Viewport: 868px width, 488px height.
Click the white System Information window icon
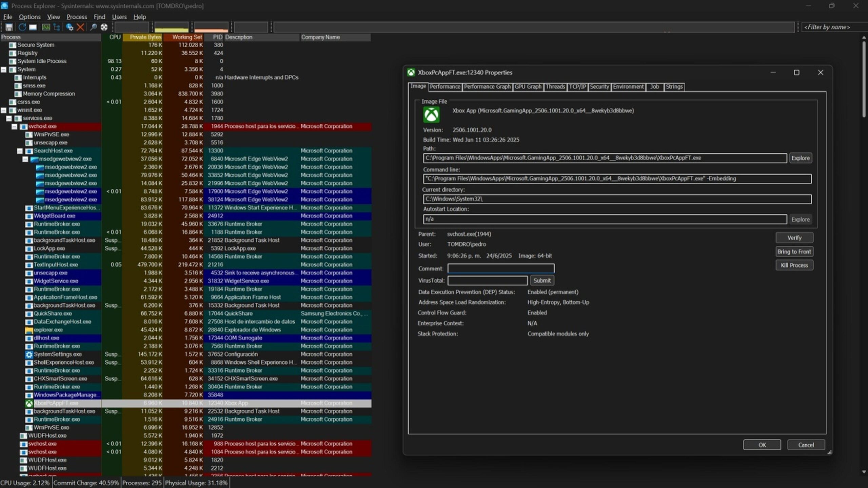33,27
